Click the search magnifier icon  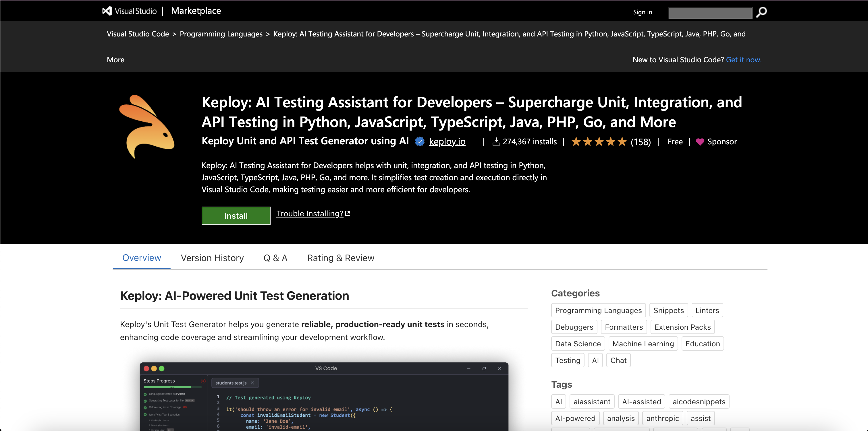click(761, 12)
